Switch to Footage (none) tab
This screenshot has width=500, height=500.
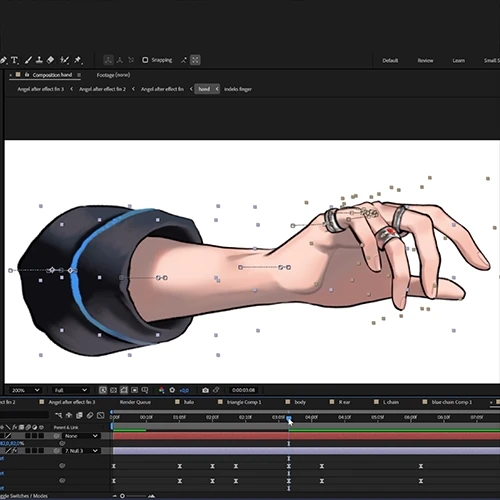(x=113, y=75)
